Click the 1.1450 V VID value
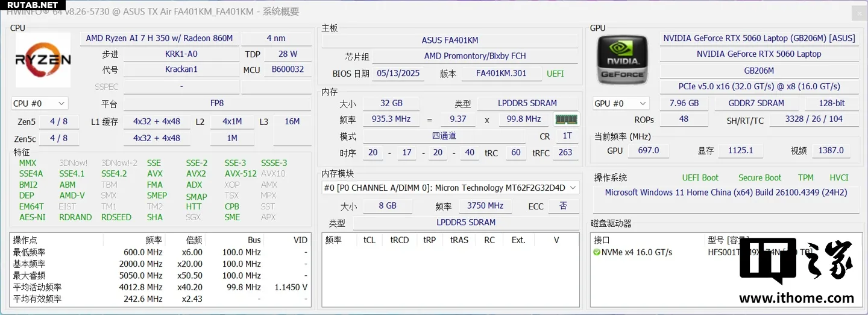Image resolution: width=868 pixels, height=315 pixels. [291, 287]
